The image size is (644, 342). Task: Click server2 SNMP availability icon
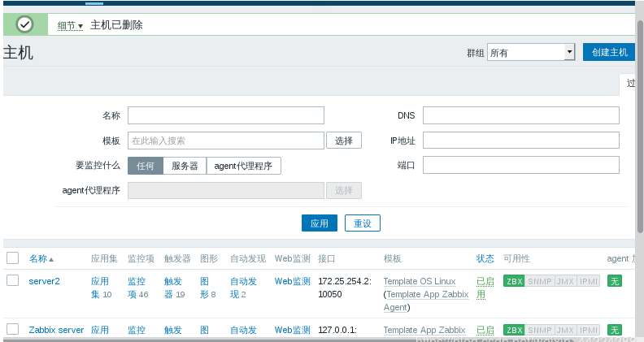pos(540,281)
